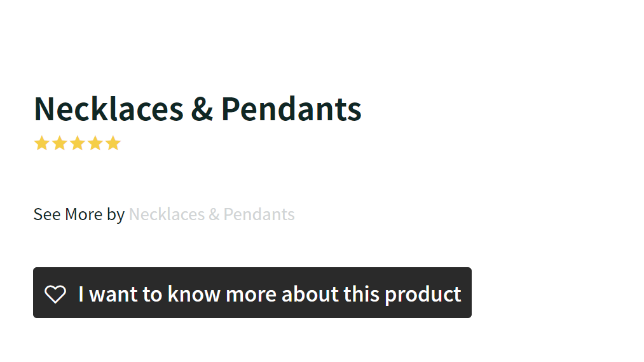644x362 pixels.
Task: Pick the fourth rating star
Action: (x=95, y=143)
